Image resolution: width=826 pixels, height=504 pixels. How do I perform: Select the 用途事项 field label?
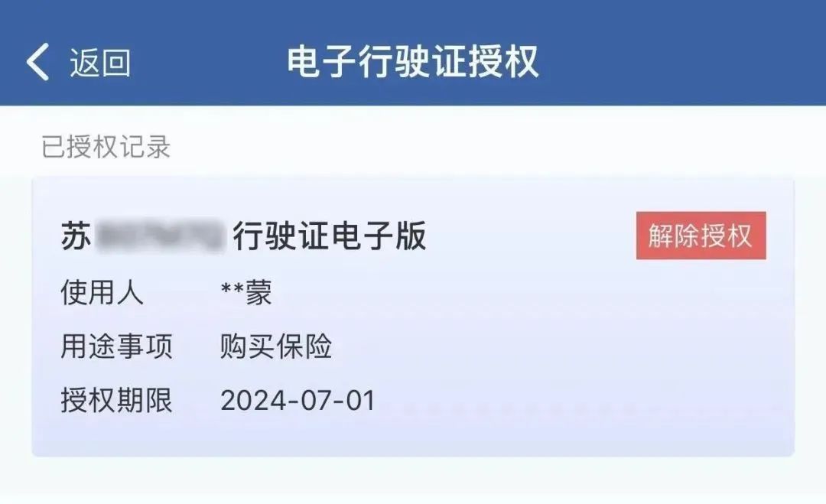(116, 346)
